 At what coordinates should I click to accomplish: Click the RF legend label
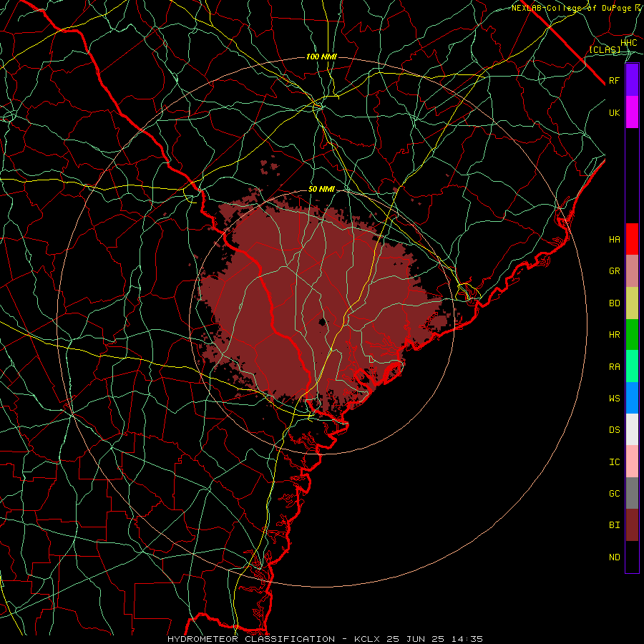[x=614, y=80]
